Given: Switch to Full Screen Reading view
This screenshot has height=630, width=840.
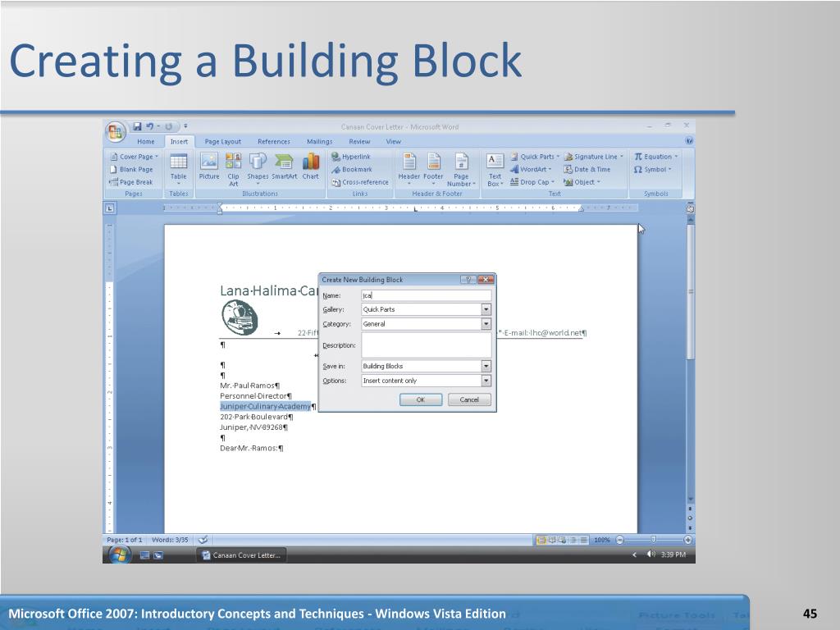Looking at the screenshot, I should pos(552,540).
